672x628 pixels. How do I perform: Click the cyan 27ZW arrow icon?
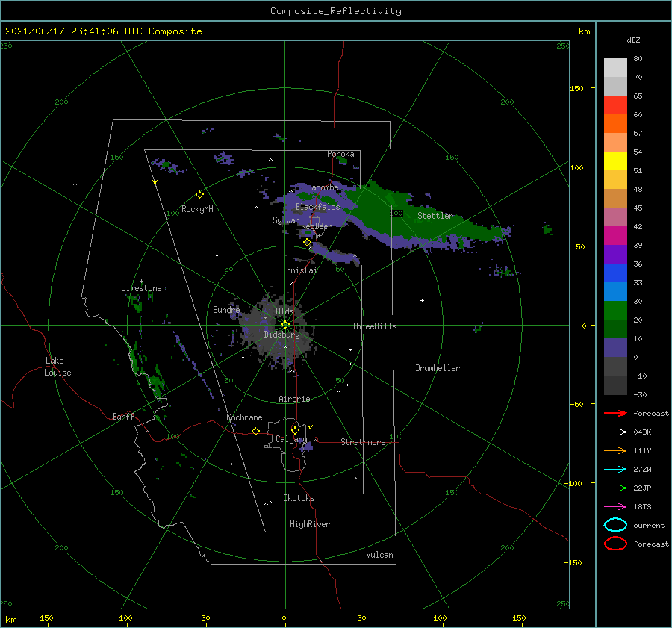pos(615,470)
